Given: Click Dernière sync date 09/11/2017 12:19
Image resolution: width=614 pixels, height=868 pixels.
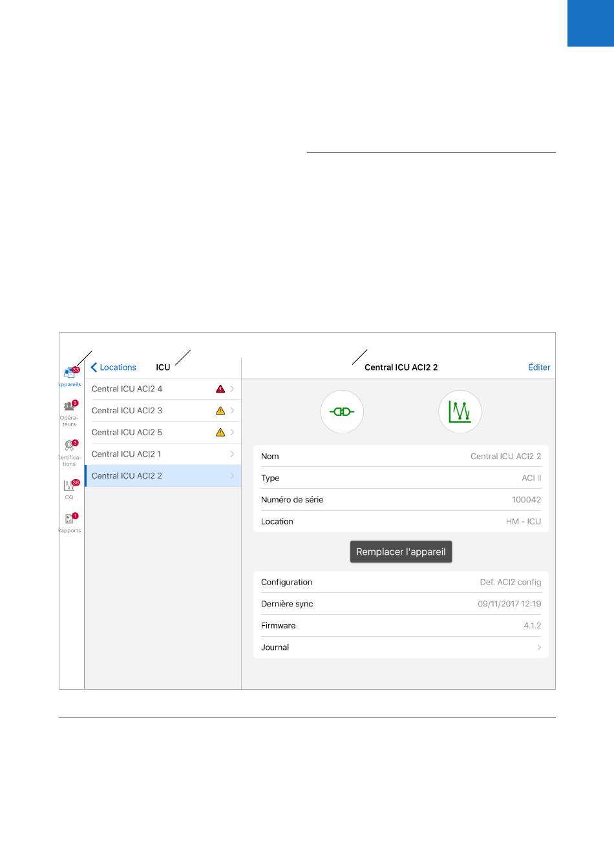Looking at the screenshot, I should [x=509, y=604].
